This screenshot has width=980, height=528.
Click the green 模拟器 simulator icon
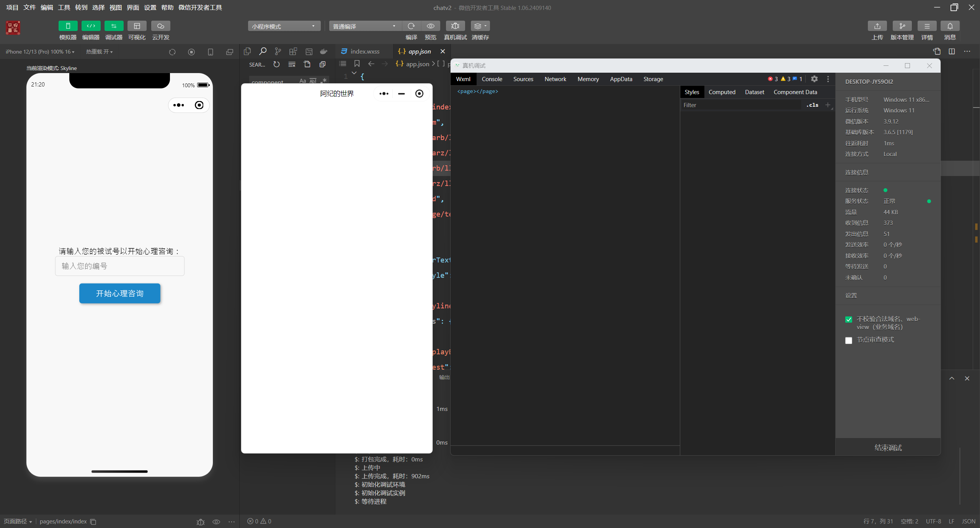68,26
